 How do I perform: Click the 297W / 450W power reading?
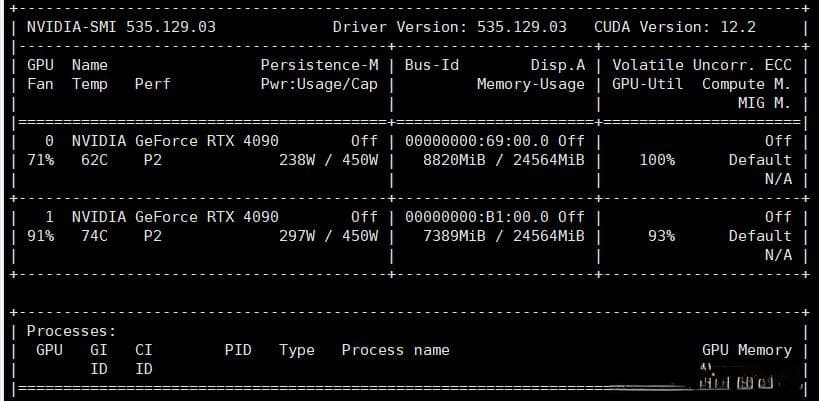(328, 236)
